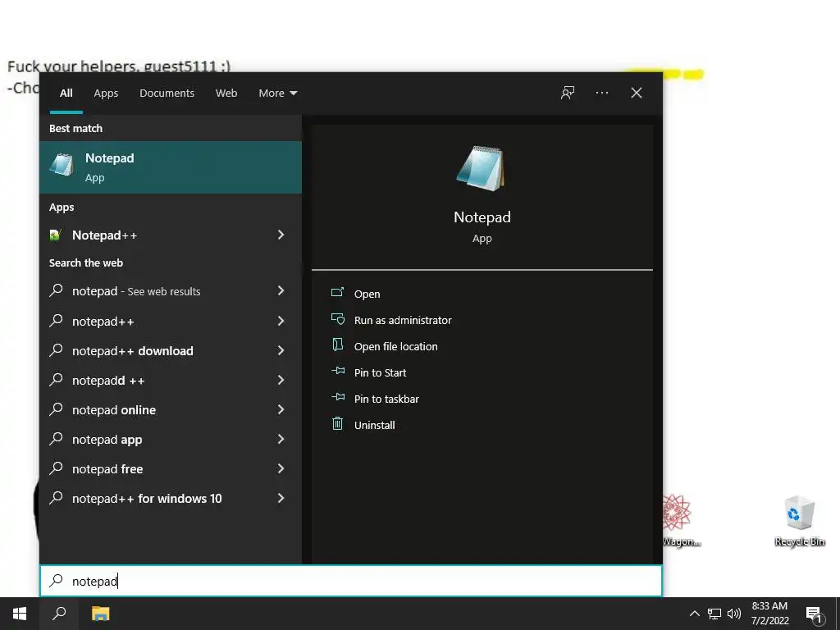
Task: Click the Uninstall trash icon
Action: click(x=337, y=424)
